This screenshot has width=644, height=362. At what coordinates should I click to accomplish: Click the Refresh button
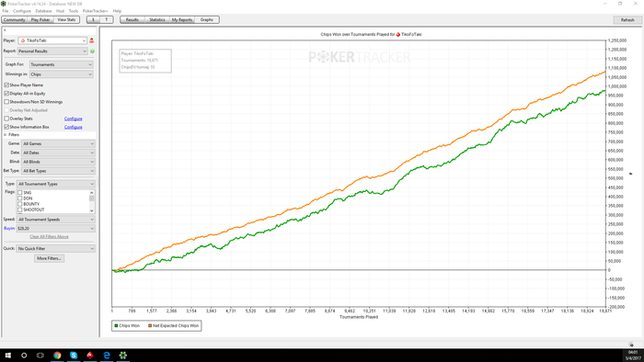click(x=627, y=20)
